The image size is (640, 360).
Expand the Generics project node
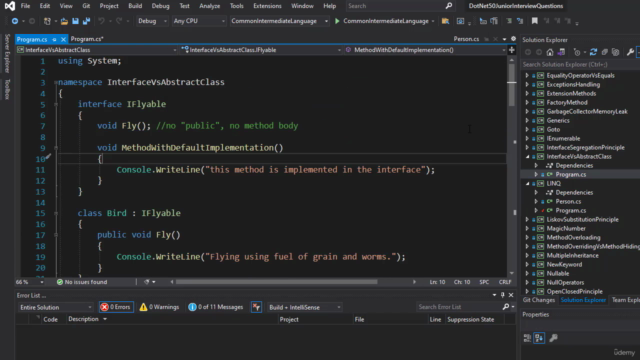[x=527, y=120]
